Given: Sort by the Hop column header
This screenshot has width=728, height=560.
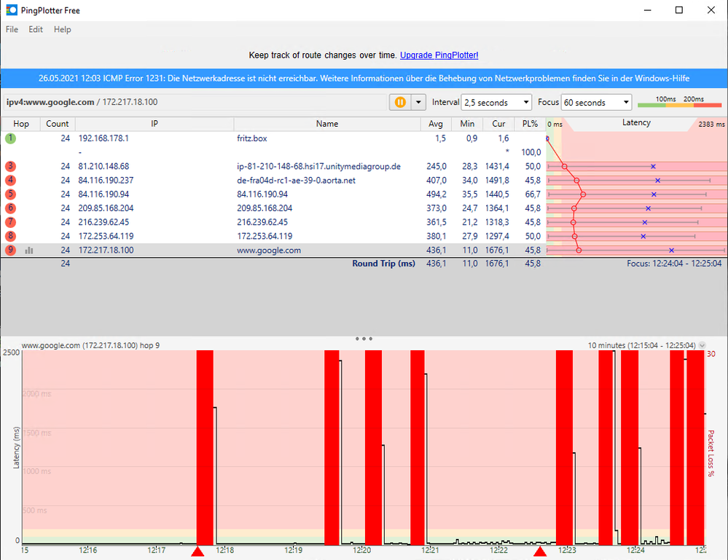Looking at the screenshot, I should 21,124.
